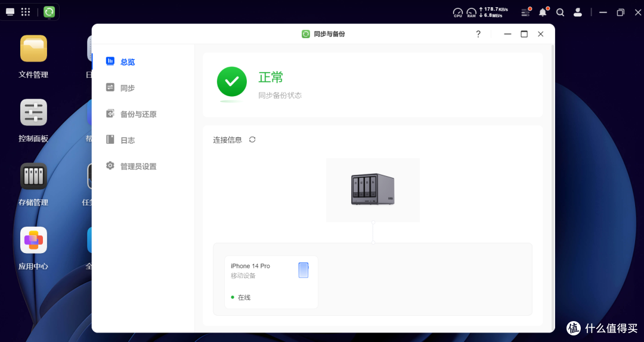This screenshot has height=342, width=644.
Task: Open the search magnifier in top bar
Action: tap(560, 13)
